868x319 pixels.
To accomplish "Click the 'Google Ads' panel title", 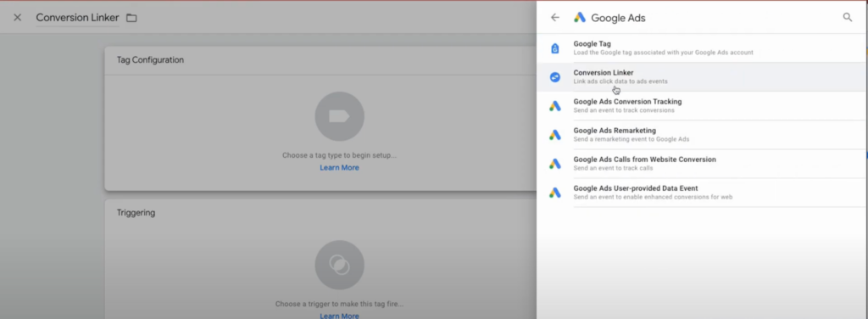I will coord(618,18).
